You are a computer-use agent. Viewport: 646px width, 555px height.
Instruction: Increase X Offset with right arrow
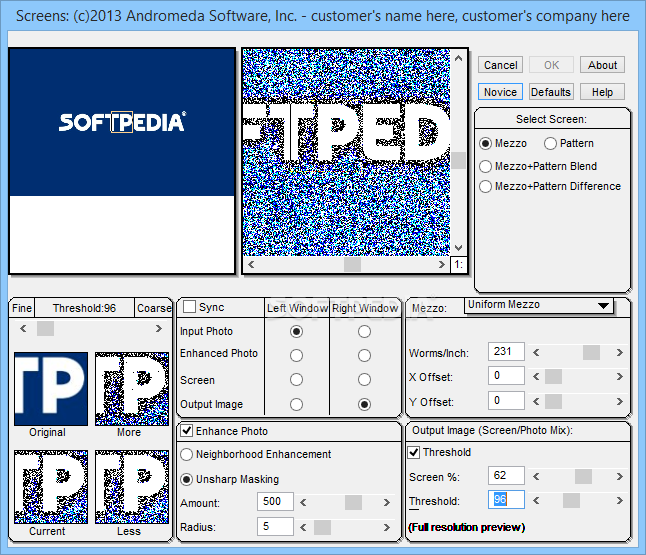point(620,377)
